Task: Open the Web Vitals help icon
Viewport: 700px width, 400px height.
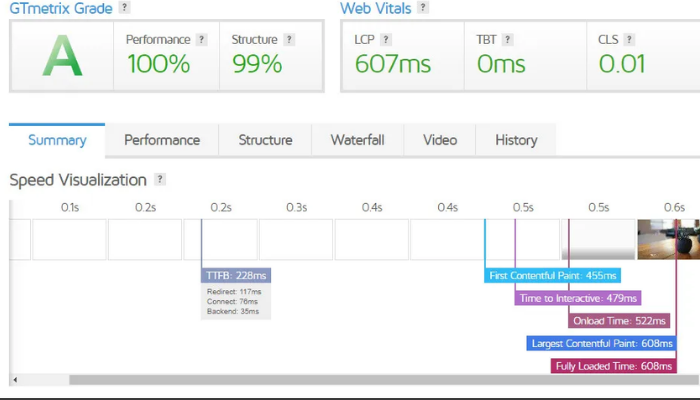Action: 423,8
